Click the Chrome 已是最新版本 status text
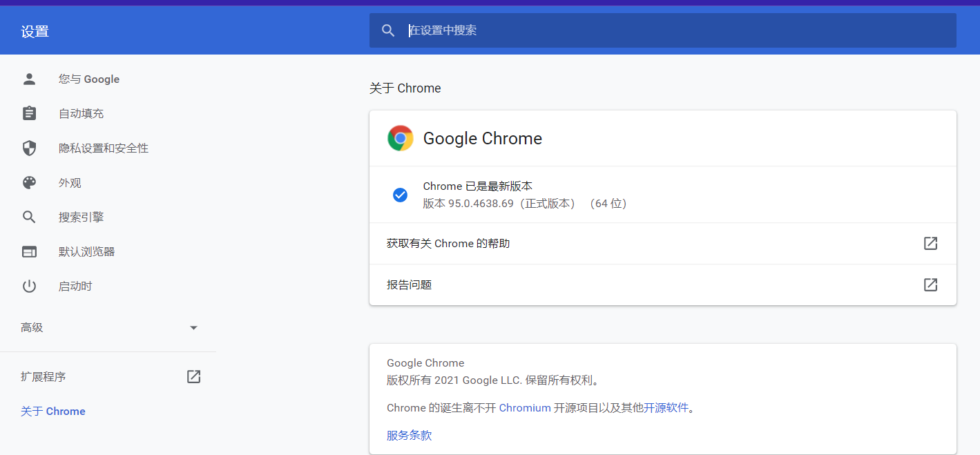This screenshot has width=980, height=455. tap(478, 186)
